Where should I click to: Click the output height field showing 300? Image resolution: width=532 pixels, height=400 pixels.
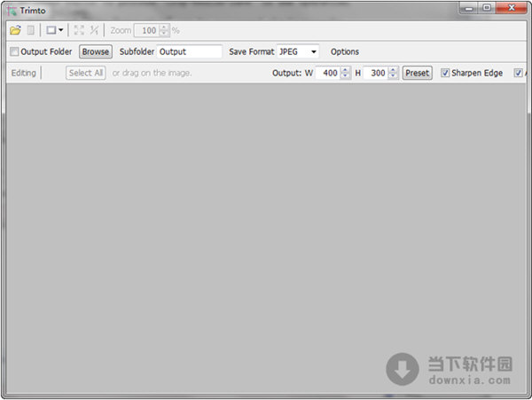375,73
